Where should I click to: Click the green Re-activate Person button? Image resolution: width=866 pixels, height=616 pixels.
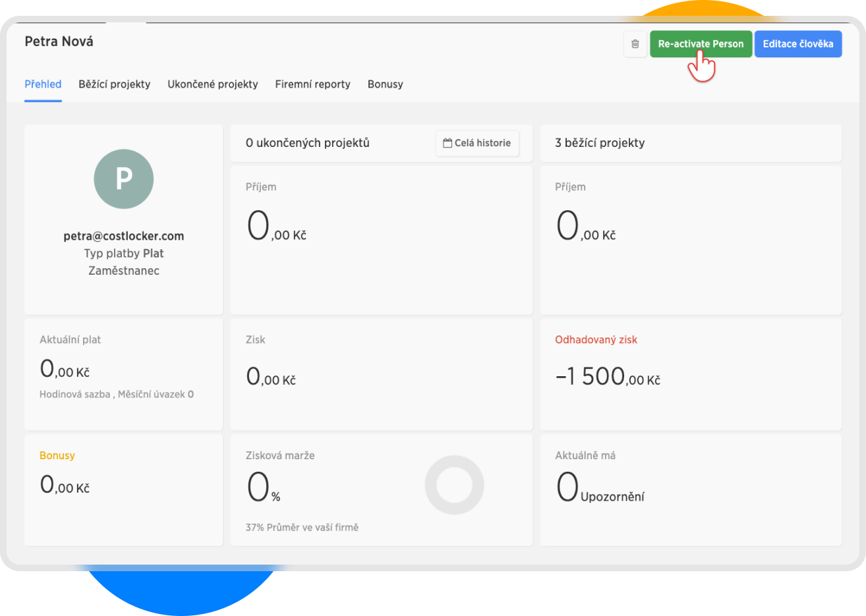click(x=701, y=44)
